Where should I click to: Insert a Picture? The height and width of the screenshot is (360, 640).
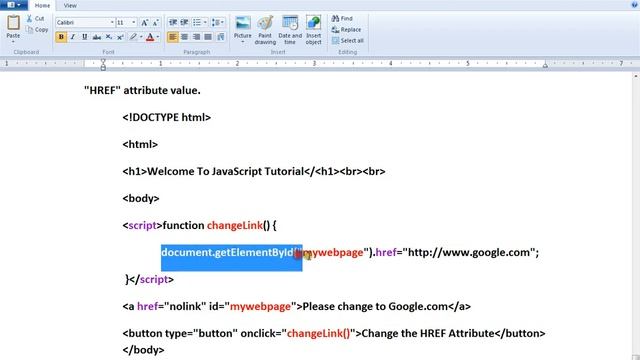[242, 27]
